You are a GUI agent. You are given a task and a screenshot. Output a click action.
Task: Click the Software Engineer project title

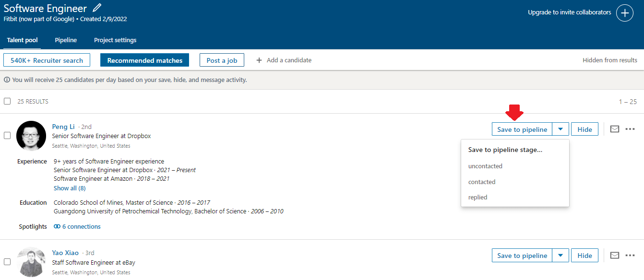click(46, 9)
